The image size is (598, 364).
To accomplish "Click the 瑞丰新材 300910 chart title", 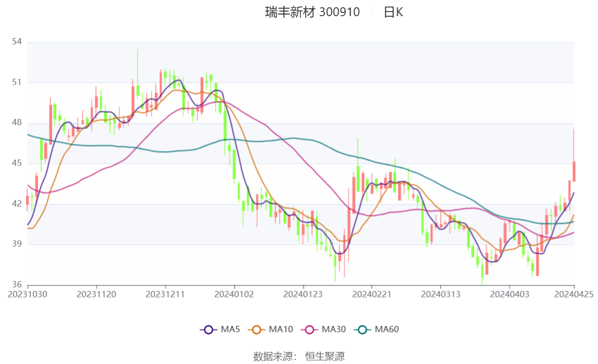I will tap(313, 12).
